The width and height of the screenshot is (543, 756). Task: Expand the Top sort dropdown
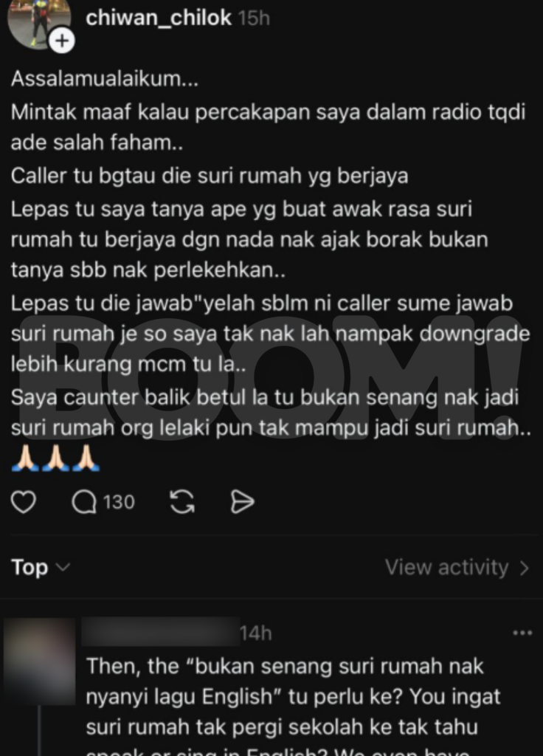[41, 568]
